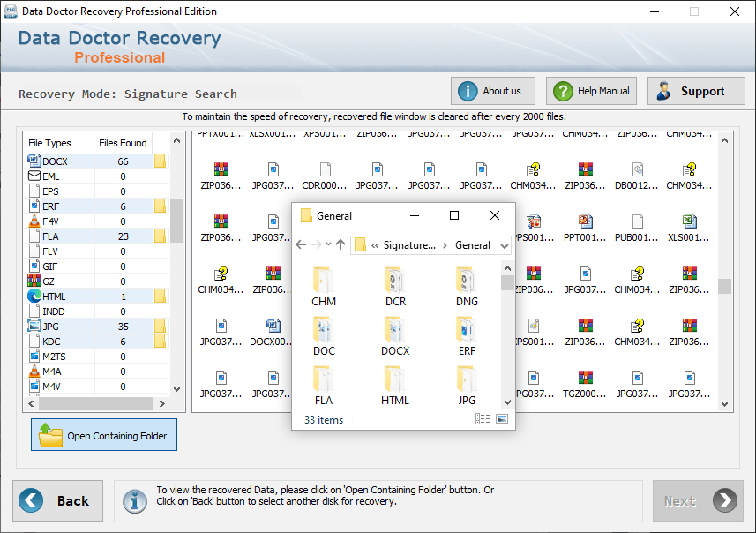Open the Help Manual
This screenshot has height=533, width=756.
point(591,91)
